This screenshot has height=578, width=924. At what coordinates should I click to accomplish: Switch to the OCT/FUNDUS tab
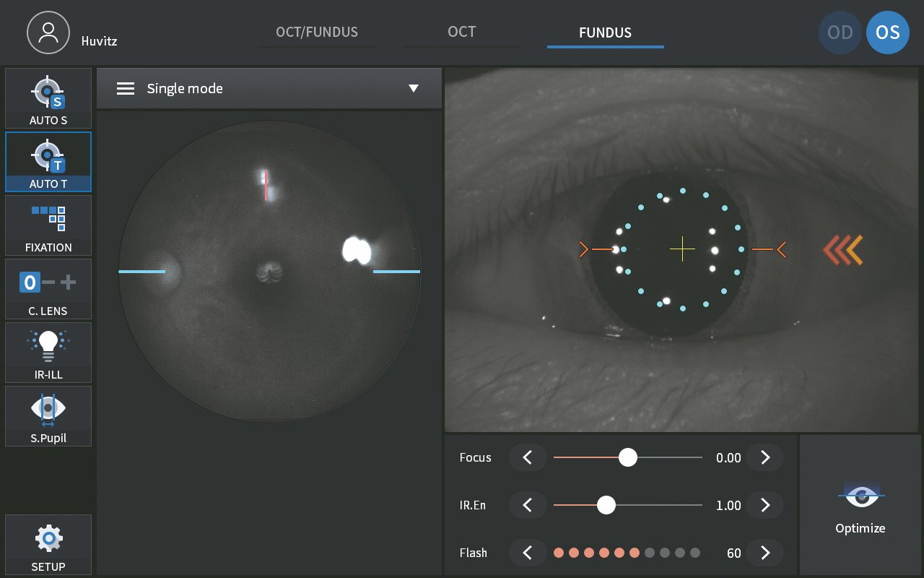pyautogui.click(x=317, y=33)
